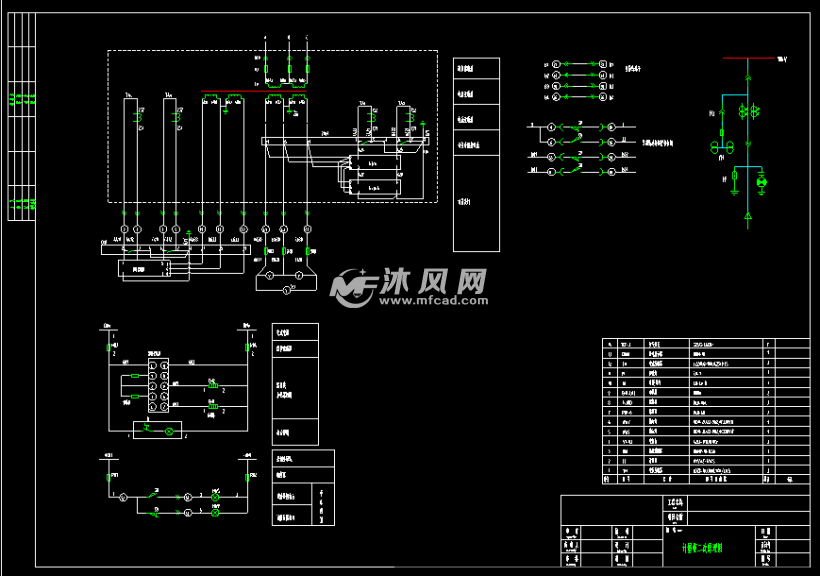Click the header row of the parts list table
This screenshot has width=820, height=576.
[x=706, y=479]
